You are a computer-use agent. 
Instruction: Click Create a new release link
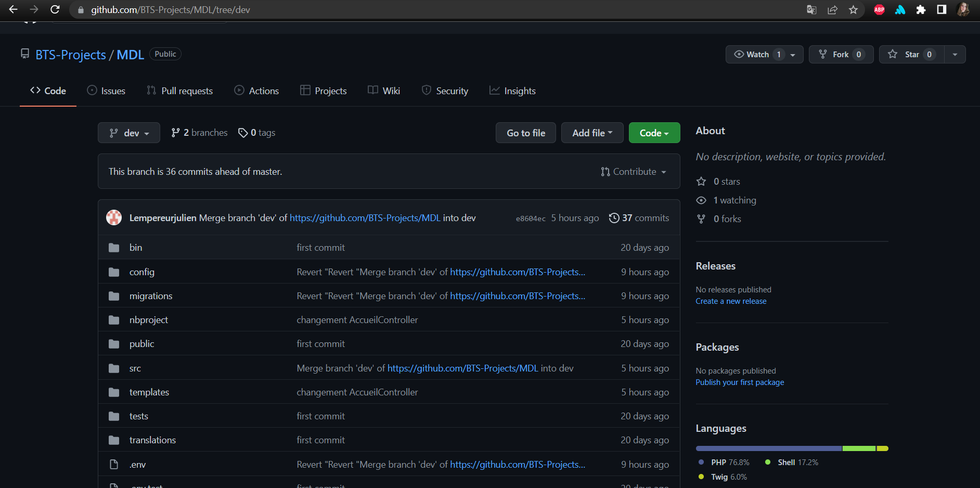[x=731, y=301]
